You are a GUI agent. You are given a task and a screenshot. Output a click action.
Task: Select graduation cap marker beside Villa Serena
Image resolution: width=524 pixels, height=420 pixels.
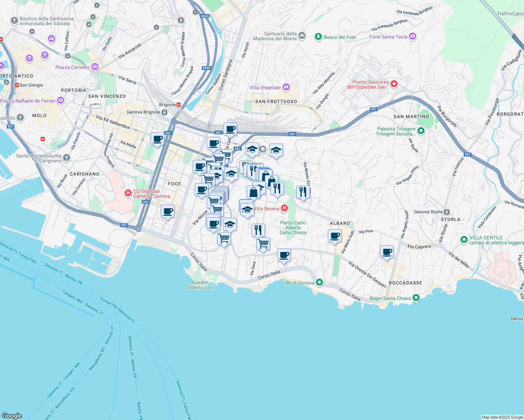pos(247,210)
